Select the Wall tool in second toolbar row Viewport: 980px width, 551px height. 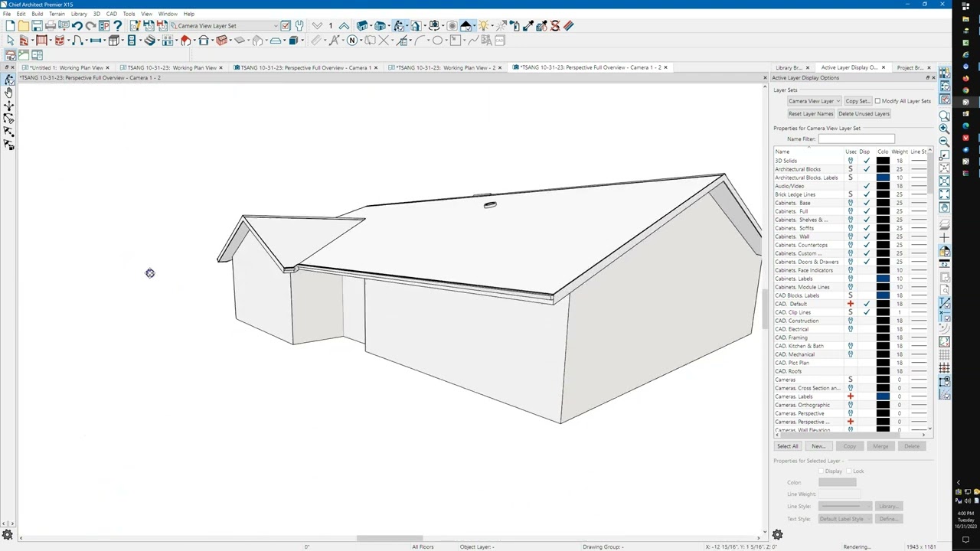tap(24, 40)
